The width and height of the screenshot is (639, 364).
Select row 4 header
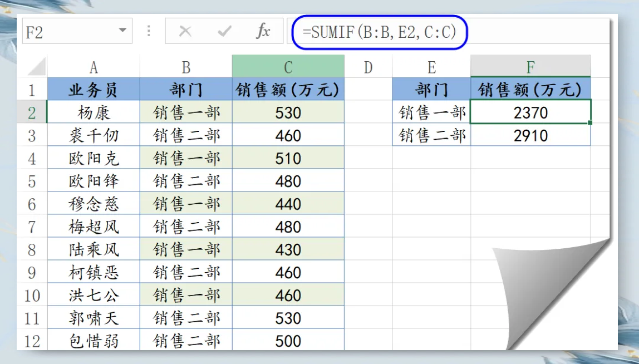[32, 158]
